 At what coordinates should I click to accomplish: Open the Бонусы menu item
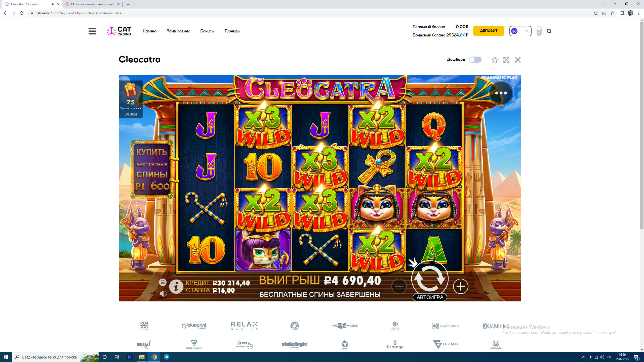tap(207, 31)
